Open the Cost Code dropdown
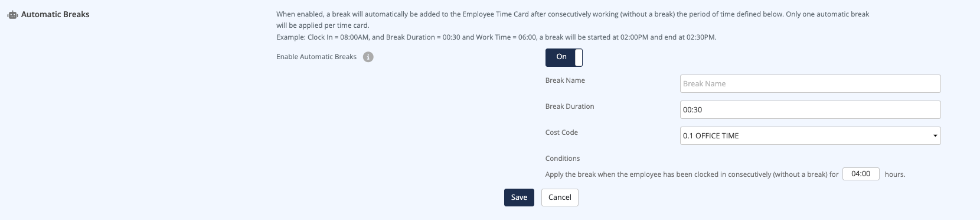 [x=810, y=135]
